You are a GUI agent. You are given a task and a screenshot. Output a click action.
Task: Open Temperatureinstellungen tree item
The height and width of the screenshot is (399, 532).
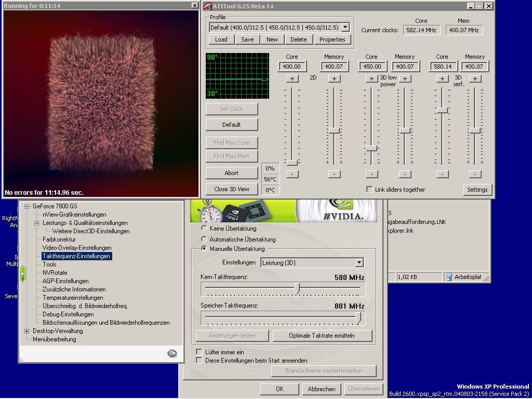(73, 298)
